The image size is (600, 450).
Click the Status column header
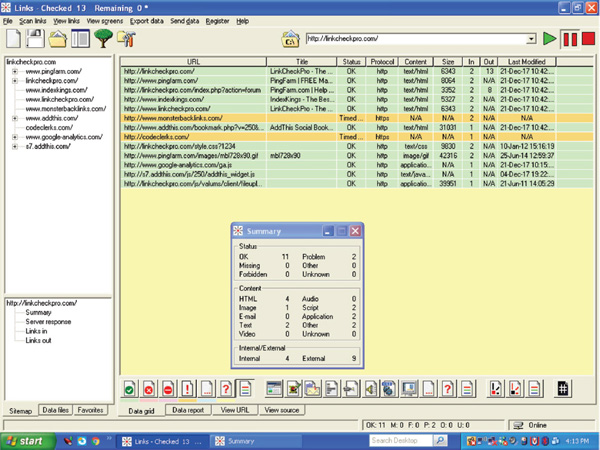351,61
